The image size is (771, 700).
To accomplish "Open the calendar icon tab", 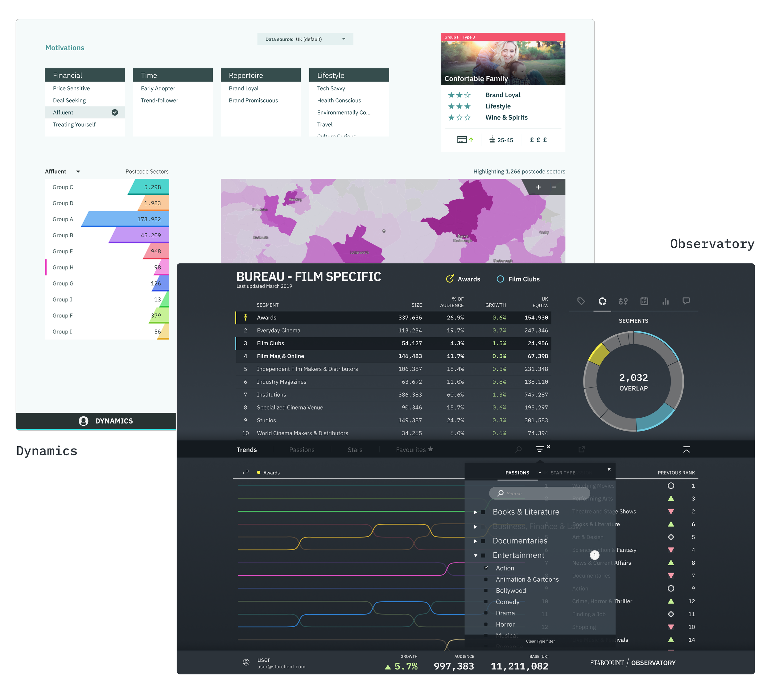I will pyautogui.click(x=644, y=301).
